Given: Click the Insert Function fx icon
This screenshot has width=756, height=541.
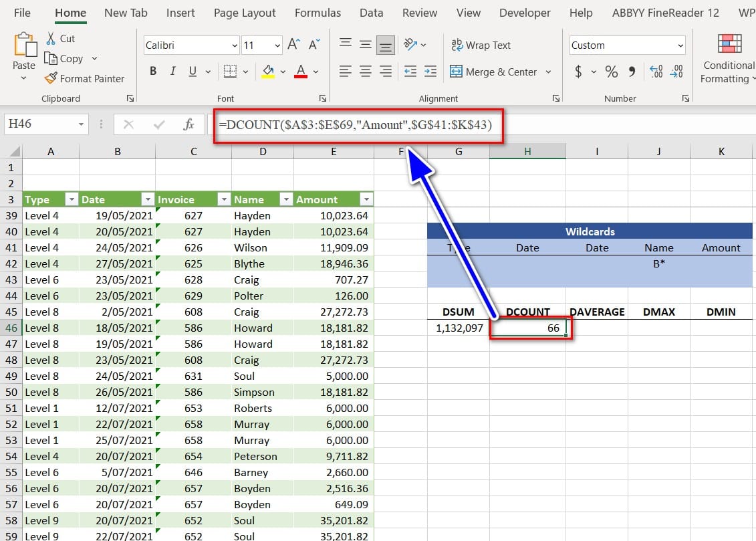Looking at the screenshot, I should pos(189,124).
